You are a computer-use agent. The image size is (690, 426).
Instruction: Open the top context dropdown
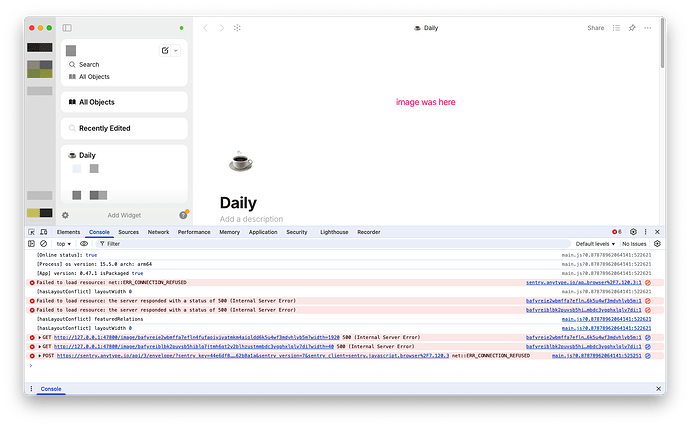[x=64, y=244]
